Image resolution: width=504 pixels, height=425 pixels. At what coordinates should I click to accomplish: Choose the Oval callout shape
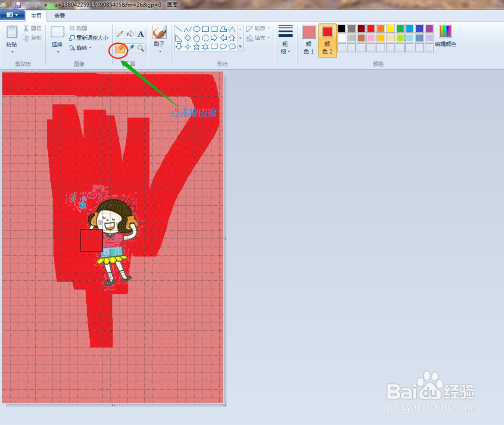click(x=223, y=46)
